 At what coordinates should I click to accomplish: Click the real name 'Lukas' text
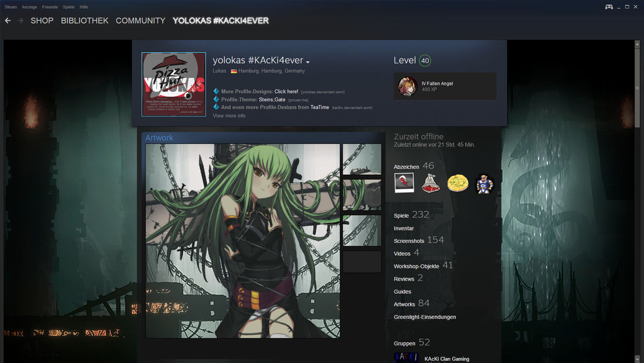[x=219, y=71]
